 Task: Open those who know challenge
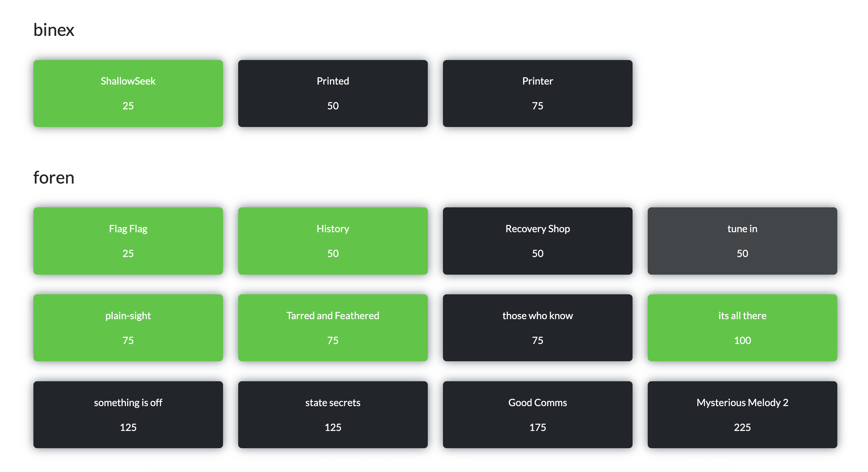[537, 327]
